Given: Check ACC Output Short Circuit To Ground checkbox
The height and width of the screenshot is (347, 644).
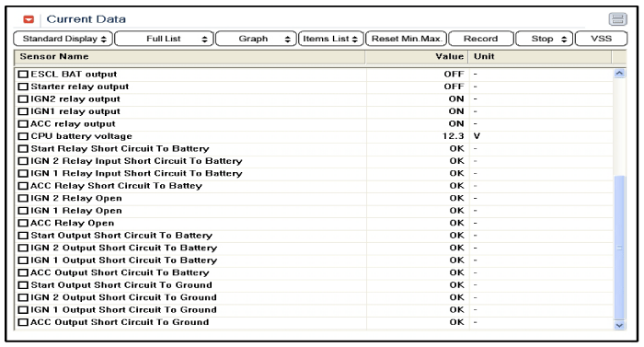Looking at the screenshot, I should 23,322.
